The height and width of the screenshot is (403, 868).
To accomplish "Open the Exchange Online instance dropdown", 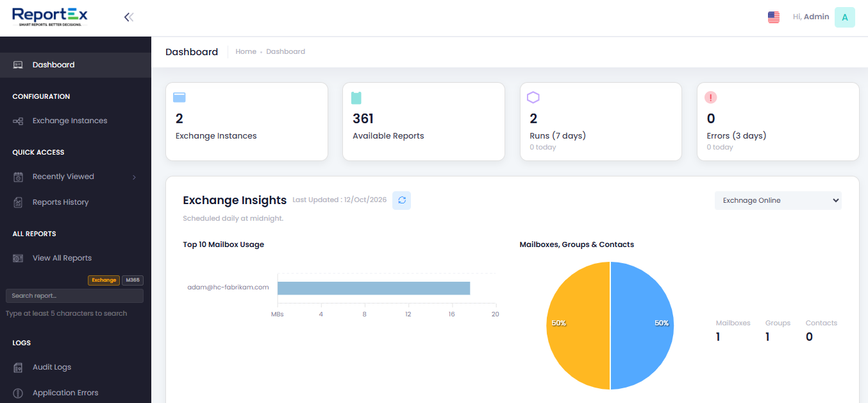I will point(778,200).
